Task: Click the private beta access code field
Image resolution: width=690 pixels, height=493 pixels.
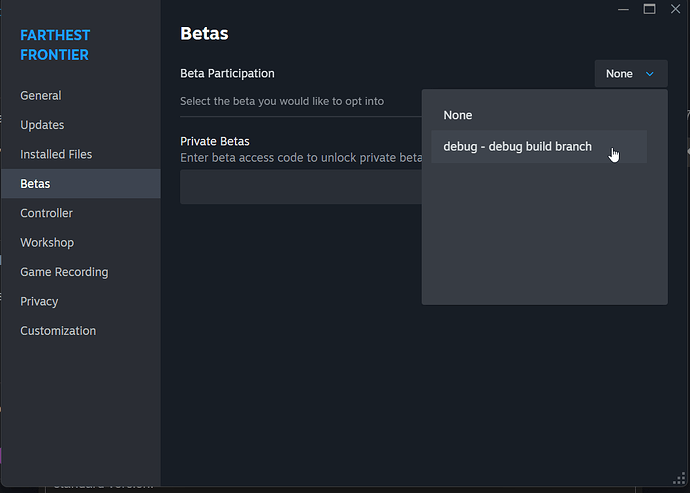Action: tap(300, 187)
